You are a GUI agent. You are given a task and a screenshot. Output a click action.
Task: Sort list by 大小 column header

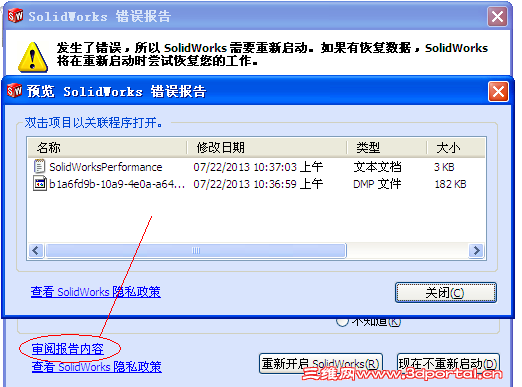[456, 147]
